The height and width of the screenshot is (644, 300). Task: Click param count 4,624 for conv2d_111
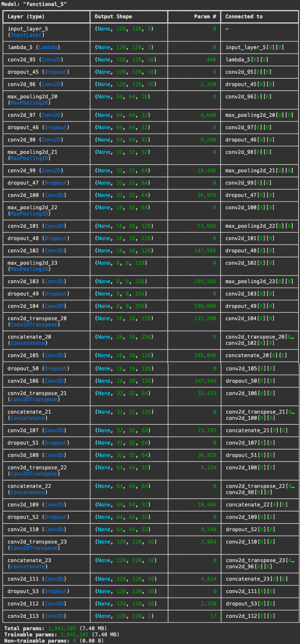tap(209, 579)
